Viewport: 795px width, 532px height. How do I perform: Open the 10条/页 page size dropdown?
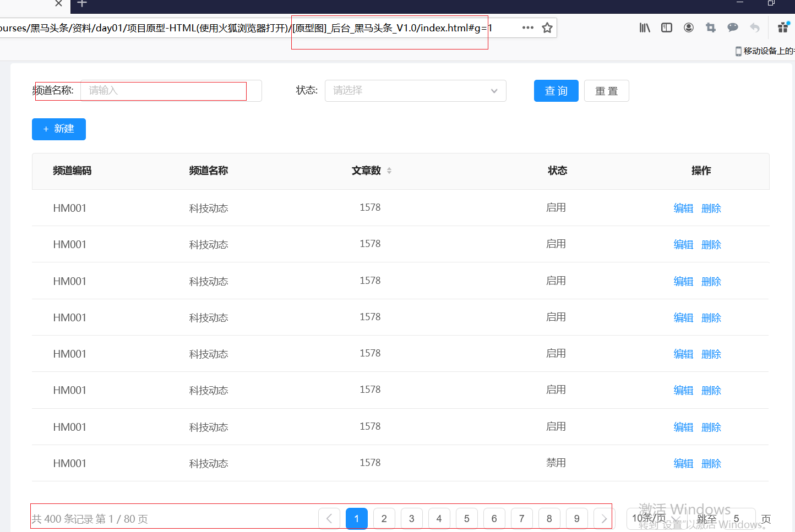coord(658,519)
